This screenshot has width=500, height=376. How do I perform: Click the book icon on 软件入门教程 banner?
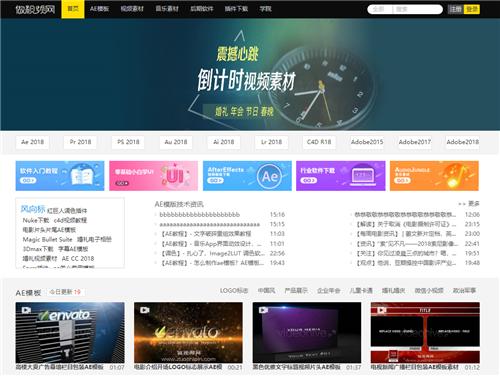(82, 176)
